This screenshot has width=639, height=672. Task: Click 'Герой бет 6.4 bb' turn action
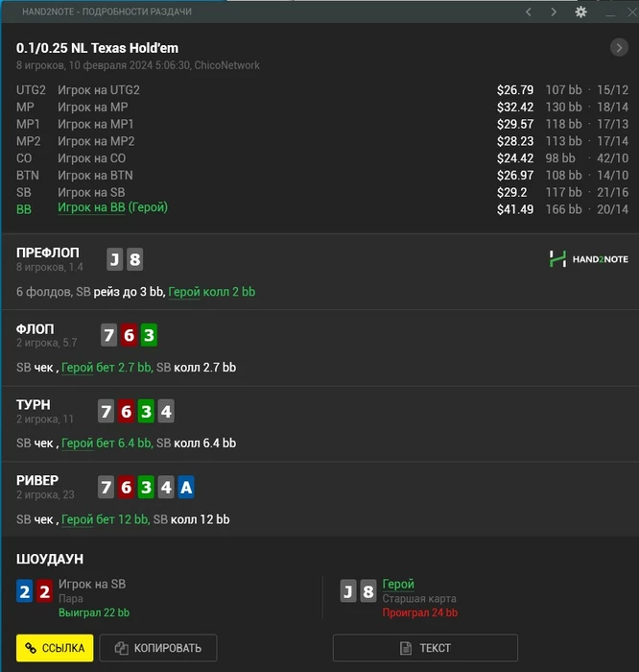pyautogui.click(x=106, y=444)
